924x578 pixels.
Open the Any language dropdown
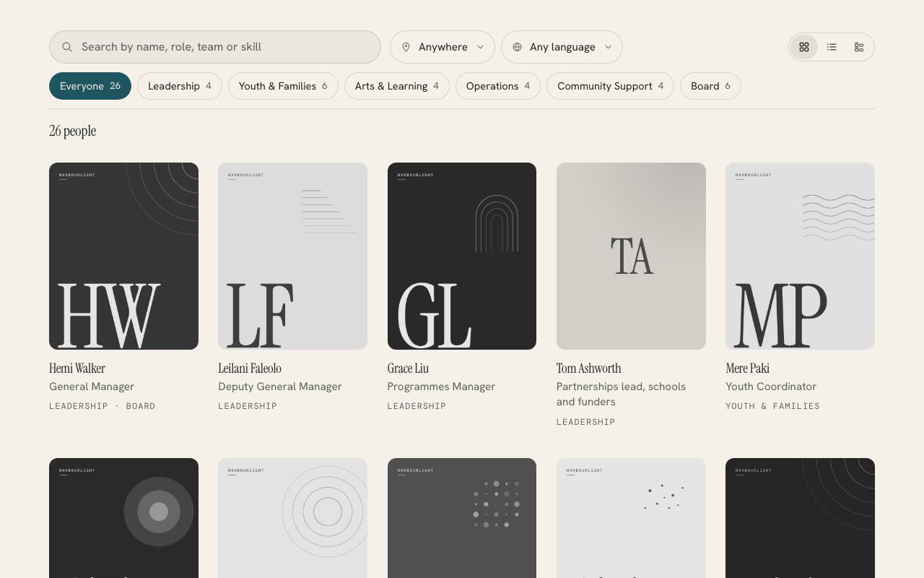(x=562, y=47)
